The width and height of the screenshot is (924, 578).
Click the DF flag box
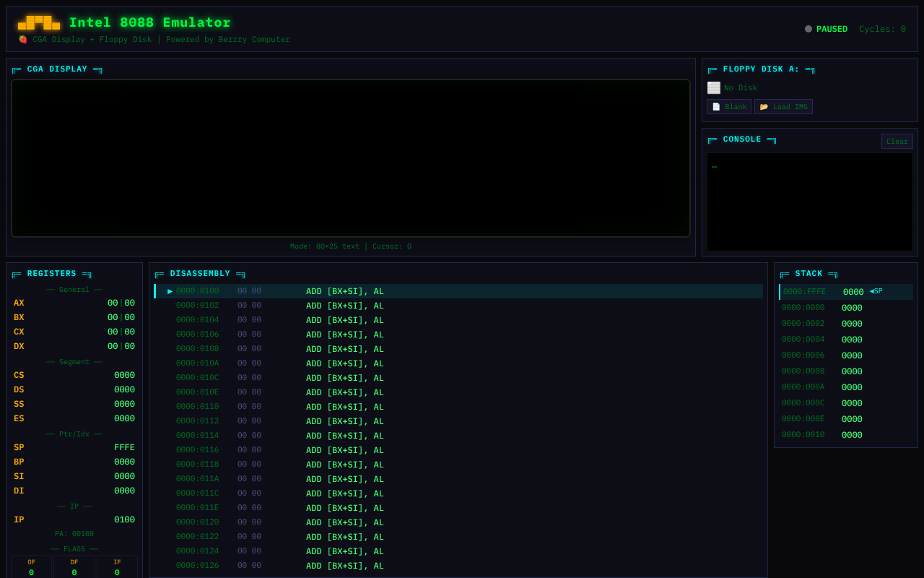[x=74, y=567]
